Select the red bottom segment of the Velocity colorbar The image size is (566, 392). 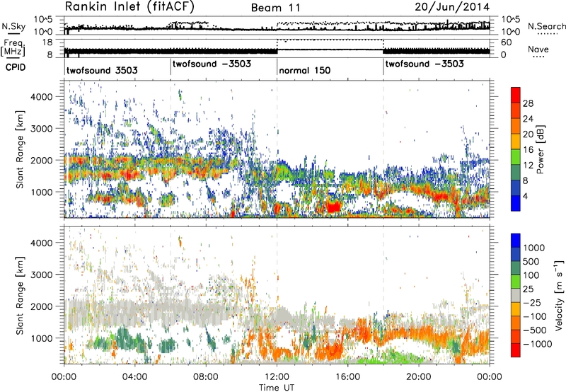516,350
